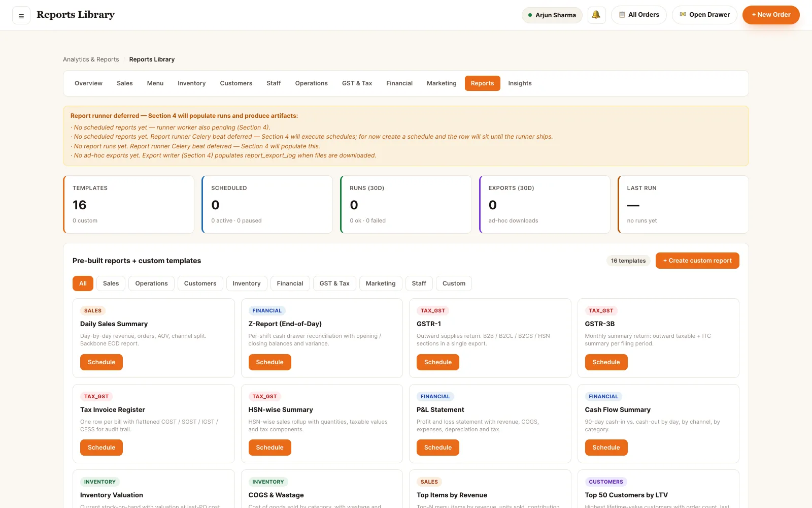Select the Financial analytics tab
The width and height of the screenshot is (812, 508).
(399, 83)
